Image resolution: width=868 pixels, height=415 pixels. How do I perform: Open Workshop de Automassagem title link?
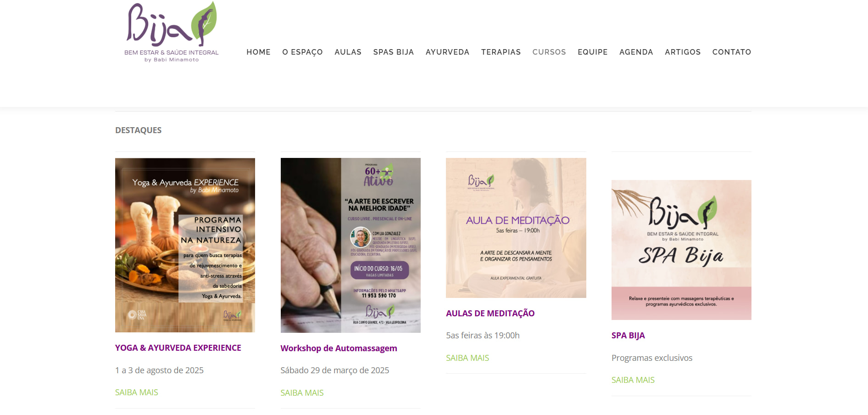click(x=339, y=348)
